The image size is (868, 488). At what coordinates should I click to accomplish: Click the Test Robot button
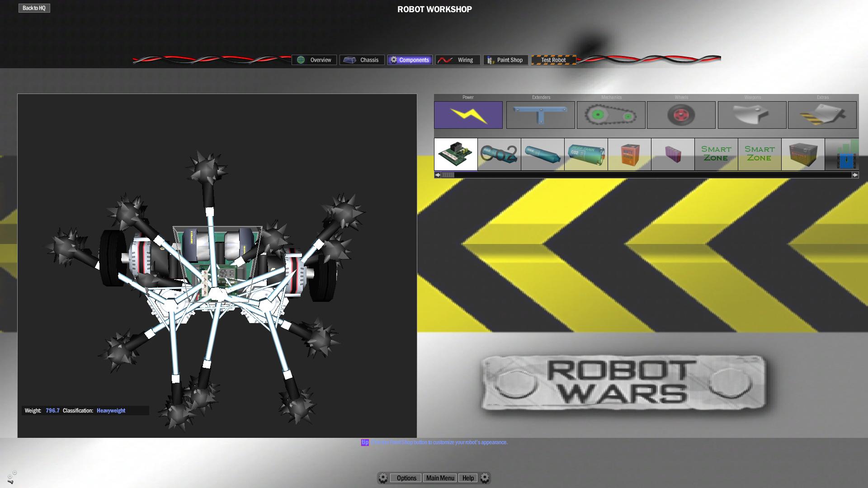pos(554,60)
